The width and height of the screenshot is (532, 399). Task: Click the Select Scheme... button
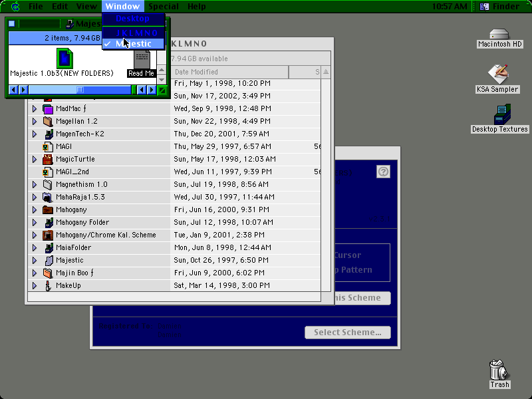click(x=347, y=332)
